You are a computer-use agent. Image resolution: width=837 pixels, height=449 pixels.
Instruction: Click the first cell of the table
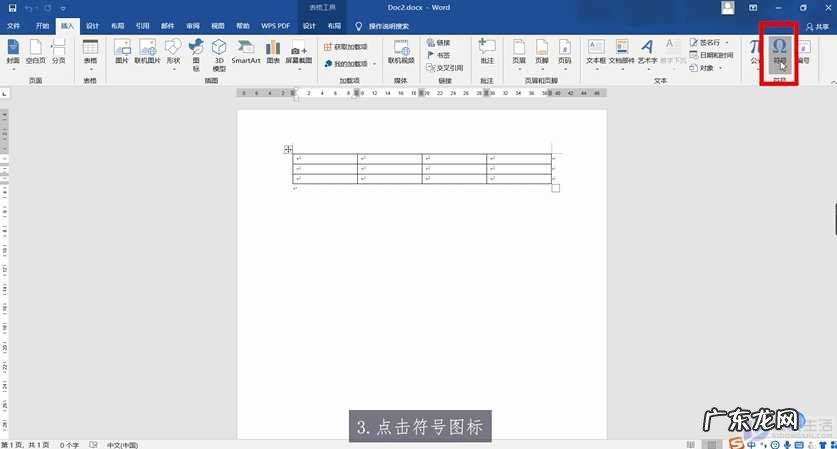click(325, 159)
